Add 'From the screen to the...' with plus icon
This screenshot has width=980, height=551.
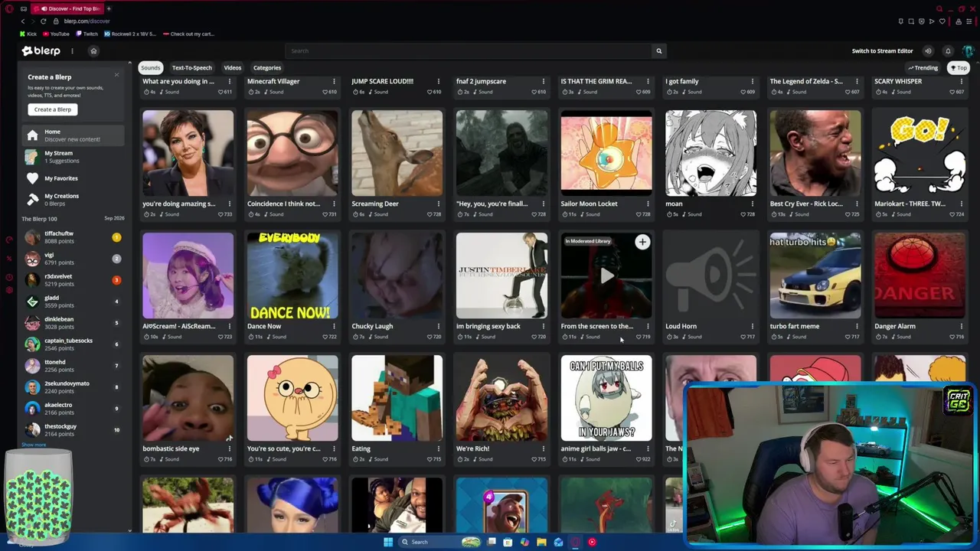pos(642,243)
